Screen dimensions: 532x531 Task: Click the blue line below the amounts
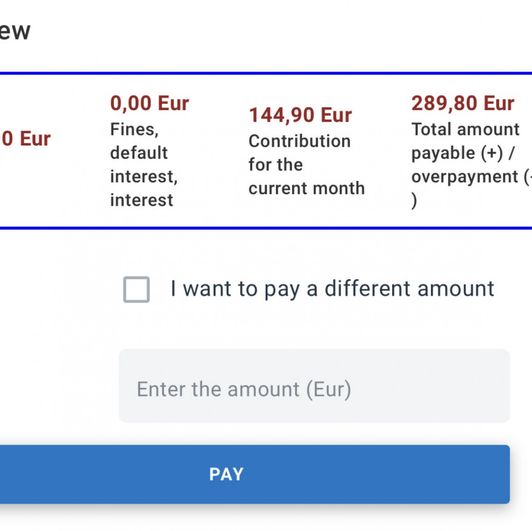pos(266,228)
